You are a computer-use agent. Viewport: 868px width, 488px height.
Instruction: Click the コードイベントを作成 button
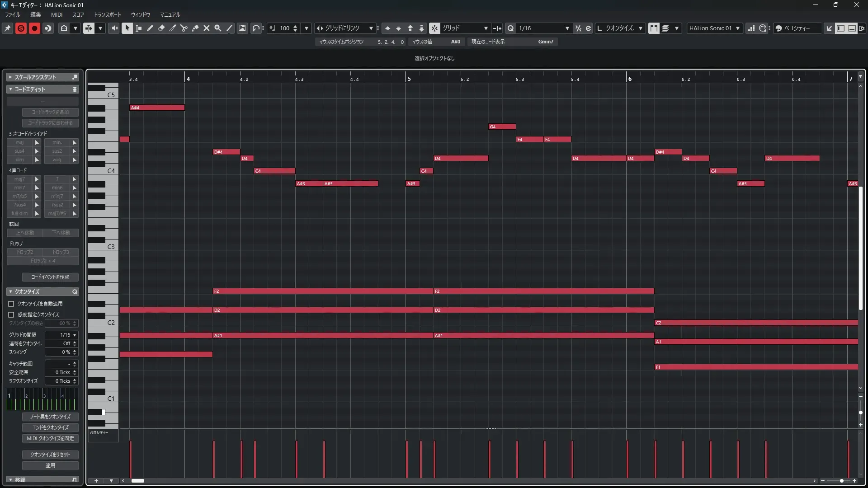(50, 277)
